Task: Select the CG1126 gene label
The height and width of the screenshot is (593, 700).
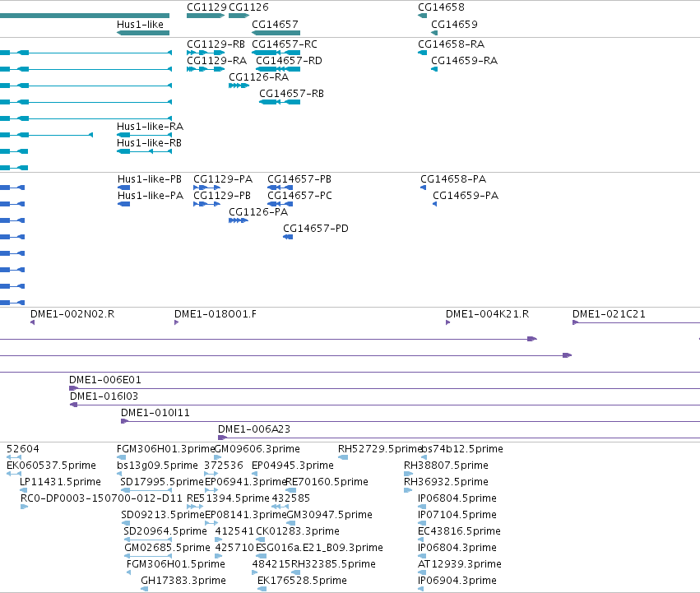Action: tap(248, 7)
